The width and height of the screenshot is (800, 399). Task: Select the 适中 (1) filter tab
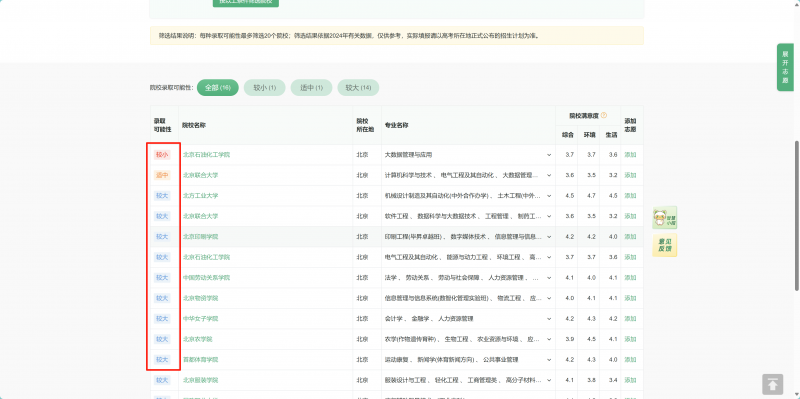pos(311,88)
